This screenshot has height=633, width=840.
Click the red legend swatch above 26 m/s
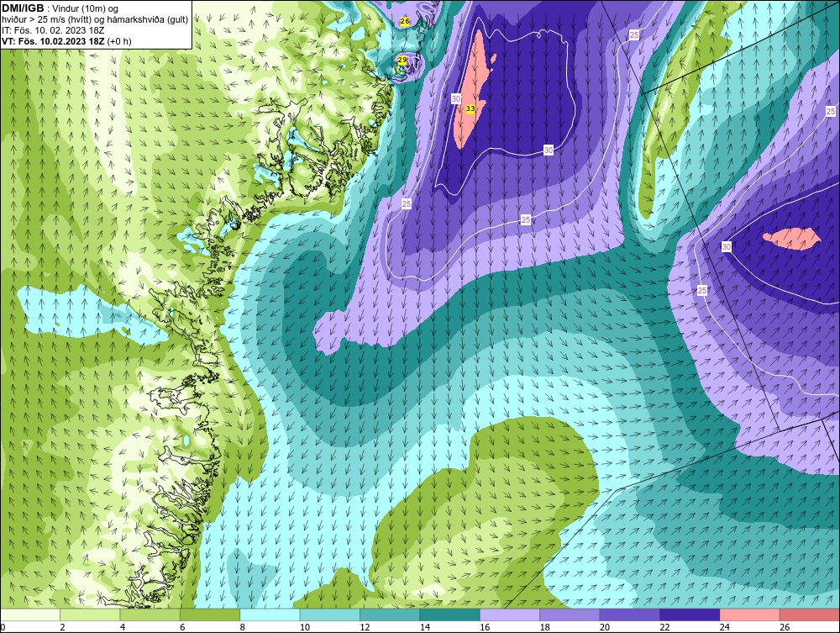click(x=810, y=615)
